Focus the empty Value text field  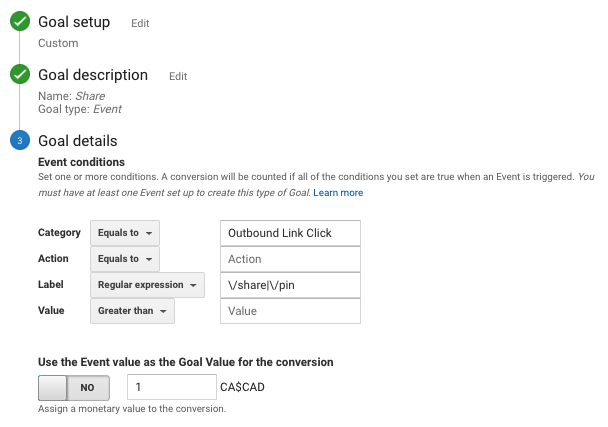[x=289, y=311]
